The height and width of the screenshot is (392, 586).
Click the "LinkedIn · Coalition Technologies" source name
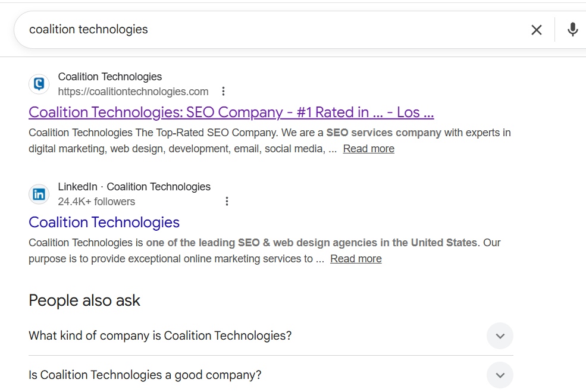point(134,187)
